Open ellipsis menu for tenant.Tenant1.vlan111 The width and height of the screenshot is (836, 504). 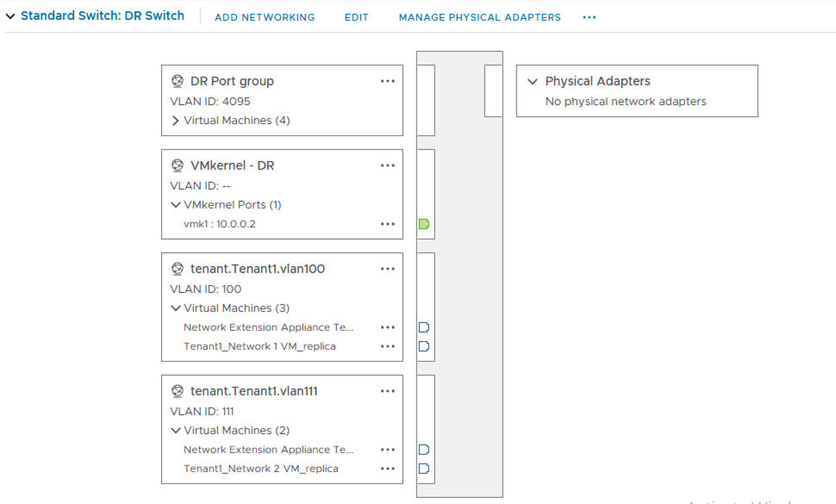click(387, 391)
